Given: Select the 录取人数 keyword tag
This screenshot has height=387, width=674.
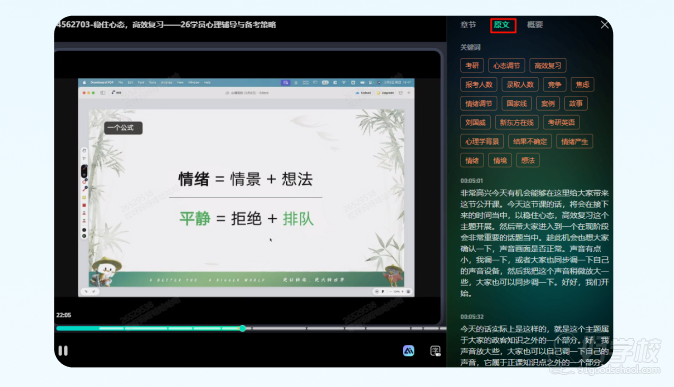Looking at the screenshot, I should click(x=520, y=84).
